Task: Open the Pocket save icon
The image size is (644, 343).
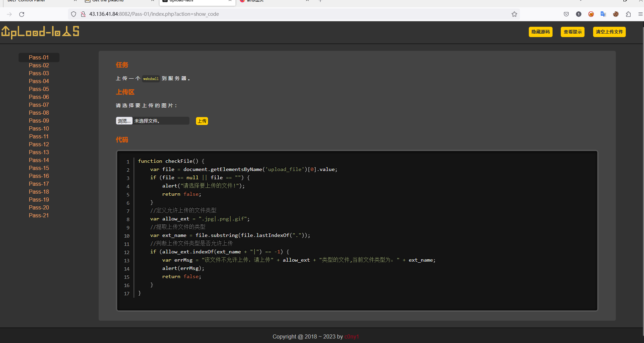Action: (x=566, y=14)
